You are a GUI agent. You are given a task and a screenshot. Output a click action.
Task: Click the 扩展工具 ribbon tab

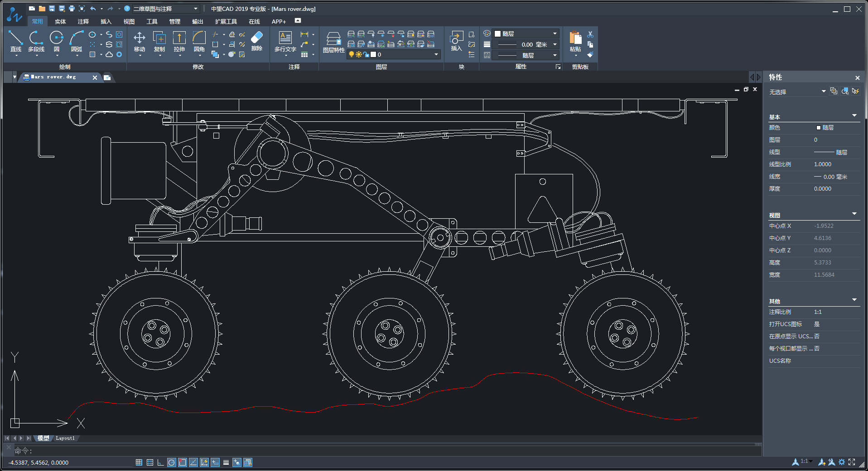pos(226,21)
